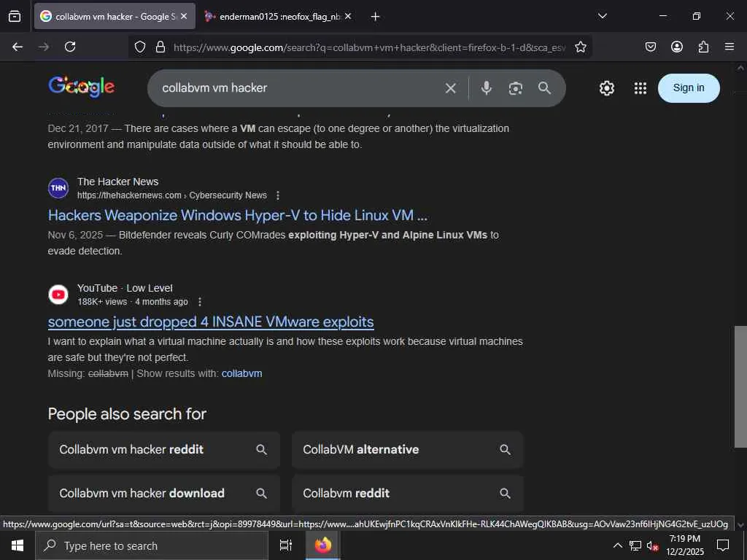Open extensions puzzle icon
The height and width of the screenshot is (560, 747).
703,47
